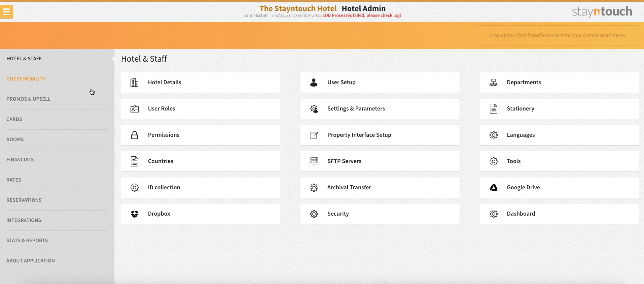Click The Stayntouch Hotel title
The width and height of the screenshot is (644, 284).
[298, 8]
